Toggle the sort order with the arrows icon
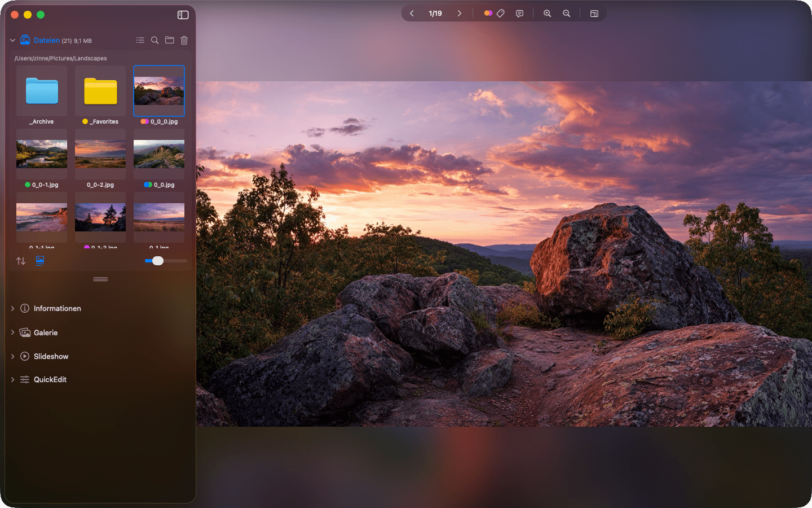The width and height of the screenshot is (812, 508). click(x=21, y=261)
